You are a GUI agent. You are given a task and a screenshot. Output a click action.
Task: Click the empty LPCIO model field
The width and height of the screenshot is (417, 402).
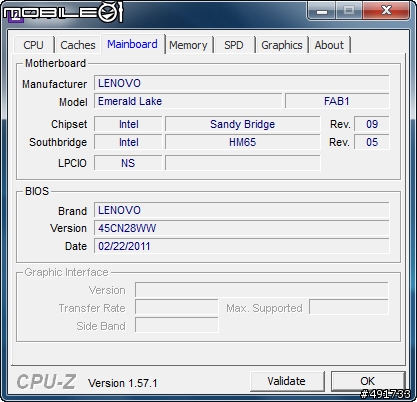243,163
